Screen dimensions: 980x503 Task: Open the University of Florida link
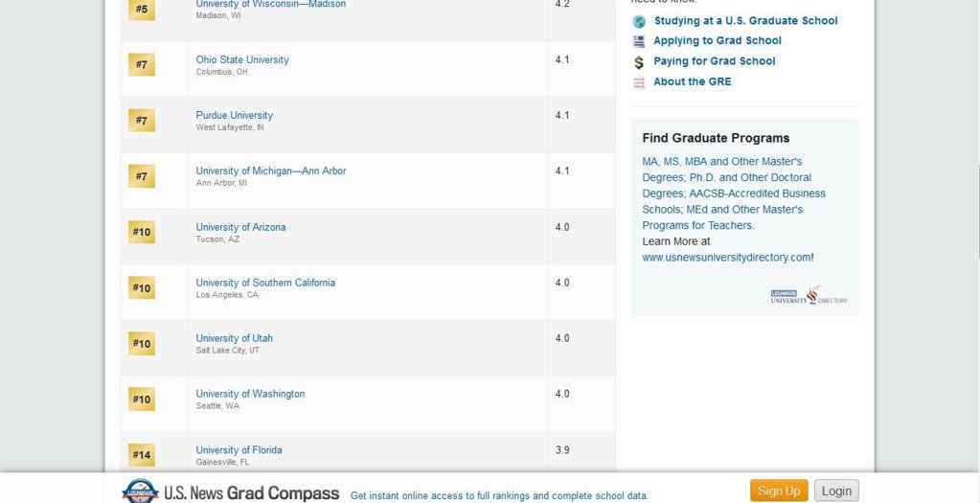pos(239,450)
